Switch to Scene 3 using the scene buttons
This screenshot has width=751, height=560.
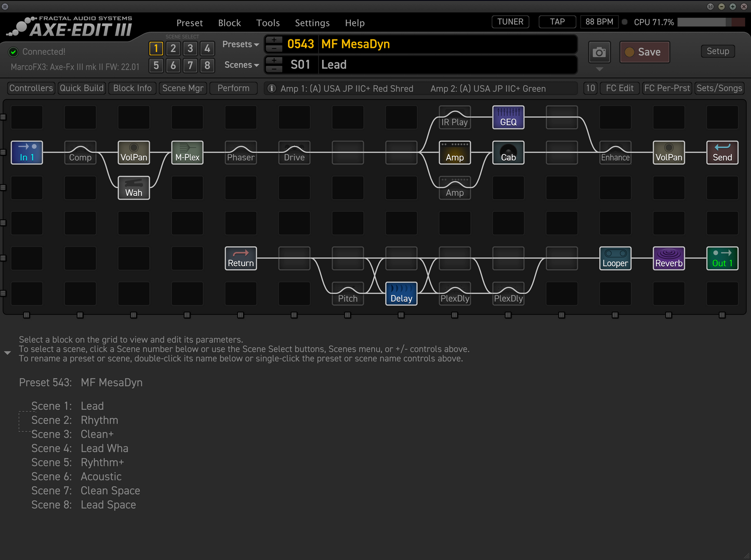click(x=190, y=48)
